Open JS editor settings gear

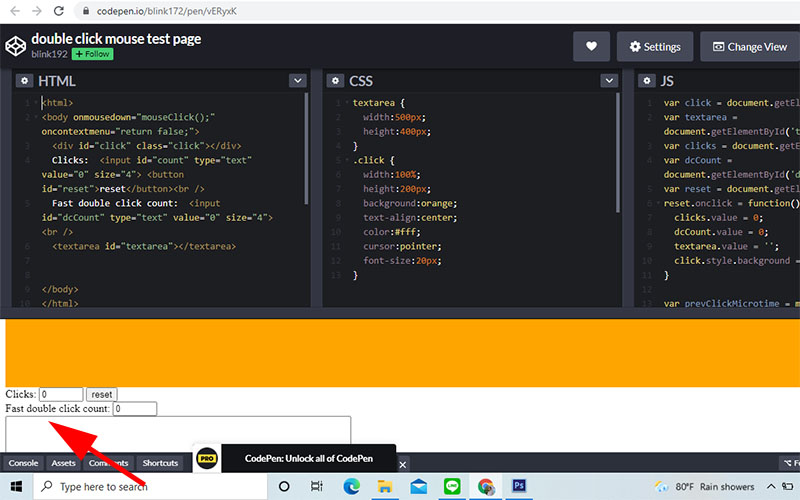point(646,81)
